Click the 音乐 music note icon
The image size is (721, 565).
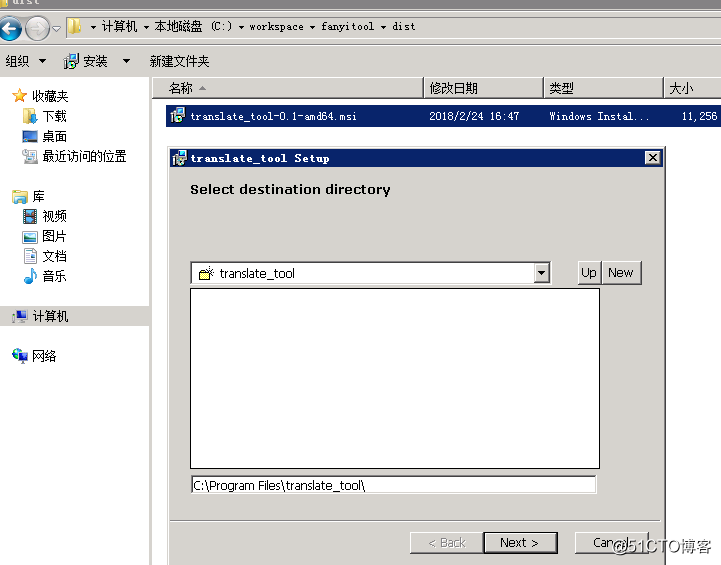pyautogui.click(x=30, y=276)
